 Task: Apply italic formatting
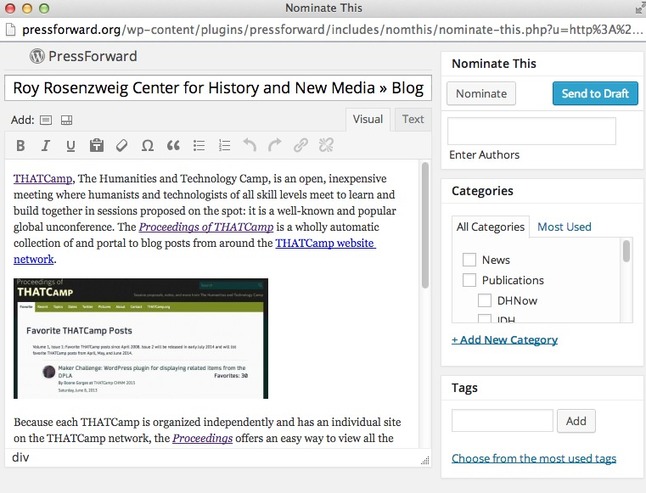(x=46, y=146)
